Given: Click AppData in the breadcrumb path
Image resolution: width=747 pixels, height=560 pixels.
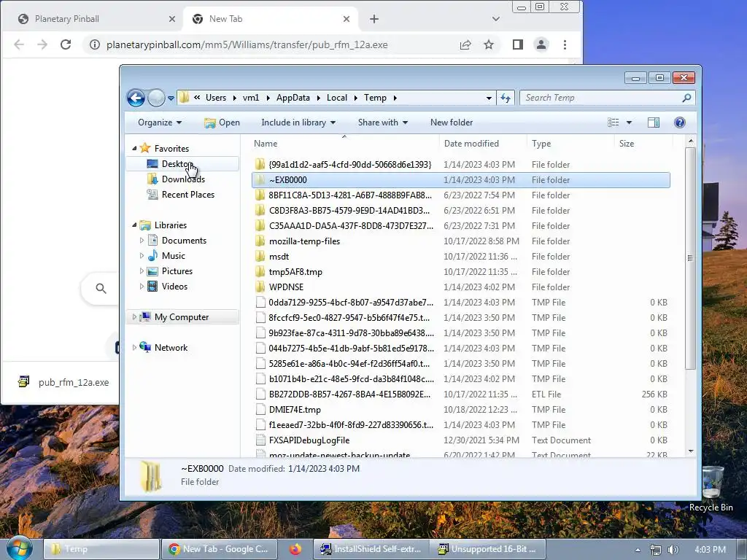Looking at the screenshot, I should point(293,98).
